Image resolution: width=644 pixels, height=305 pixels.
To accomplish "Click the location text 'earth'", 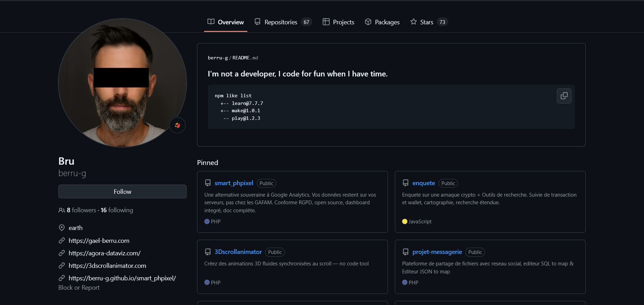I will point(75,228).
